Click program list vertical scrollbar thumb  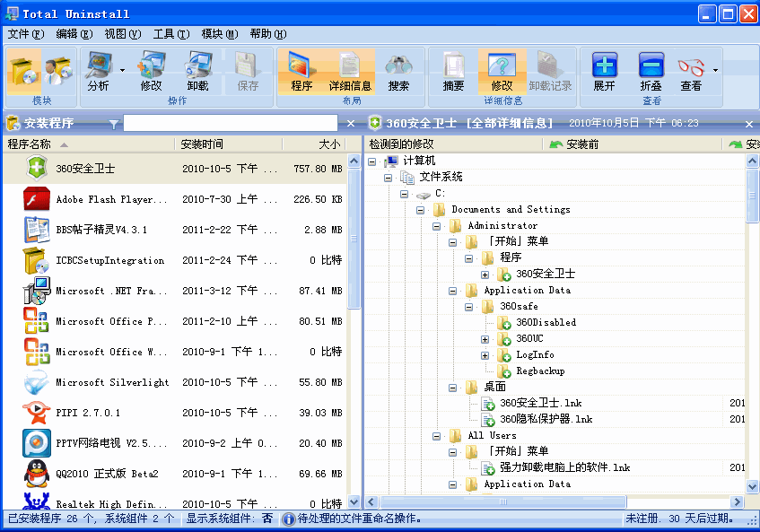point(354,239)
